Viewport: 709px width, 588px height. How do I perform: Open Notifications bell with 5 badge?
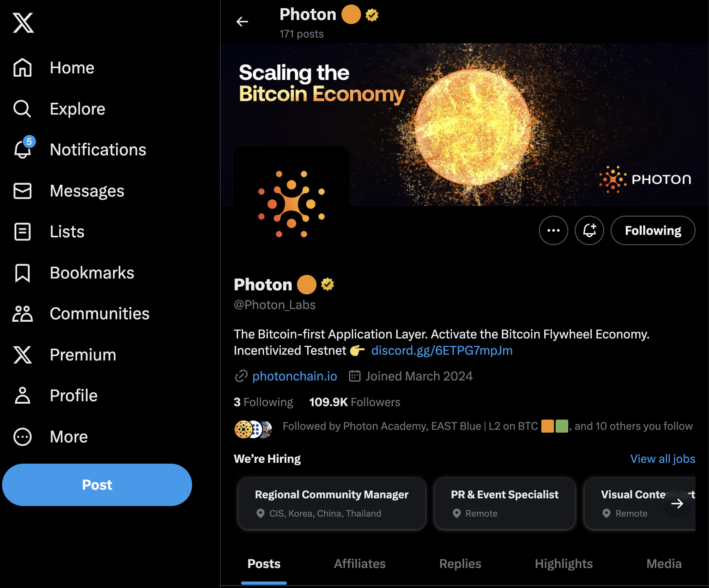tap(23, 149)
